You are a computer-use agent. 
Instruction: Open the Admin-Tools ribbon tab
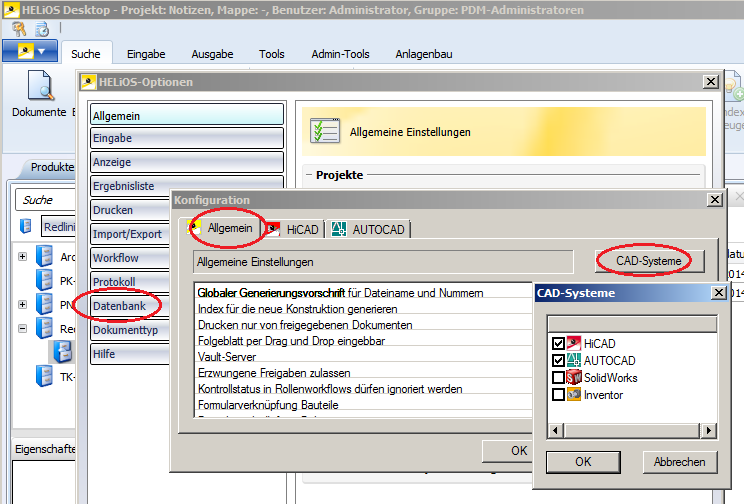[x=340, y=54]
